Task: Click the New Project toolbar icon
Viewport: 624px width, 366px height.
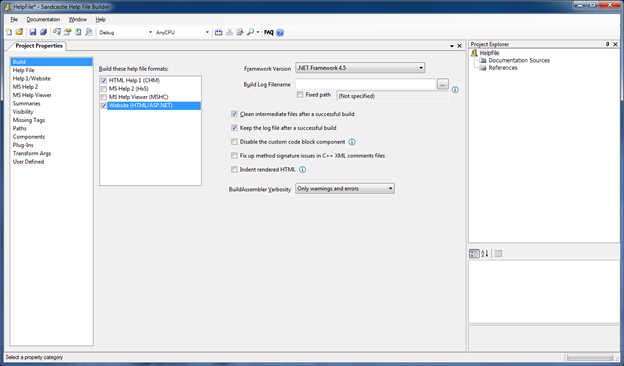Action: [x=9, y=32]
